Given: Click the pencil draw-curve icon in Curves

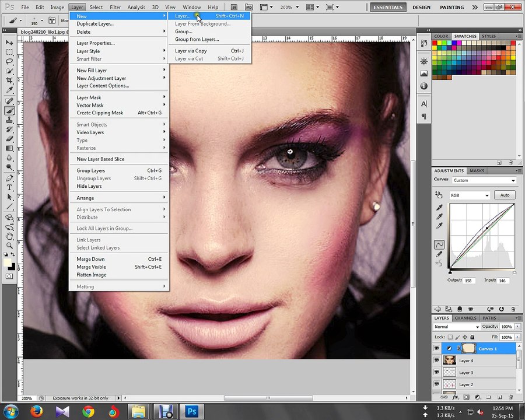Looking at the screenshot, I should coord(439,254).
